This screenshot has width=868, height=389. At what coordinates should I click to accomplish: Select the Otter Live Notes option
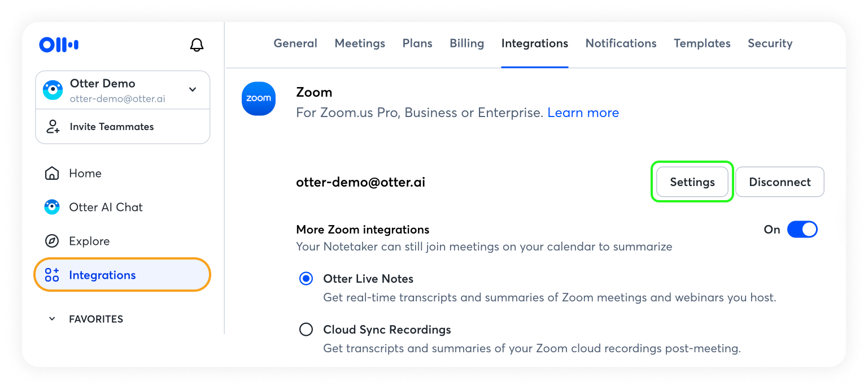coord(306,279)
